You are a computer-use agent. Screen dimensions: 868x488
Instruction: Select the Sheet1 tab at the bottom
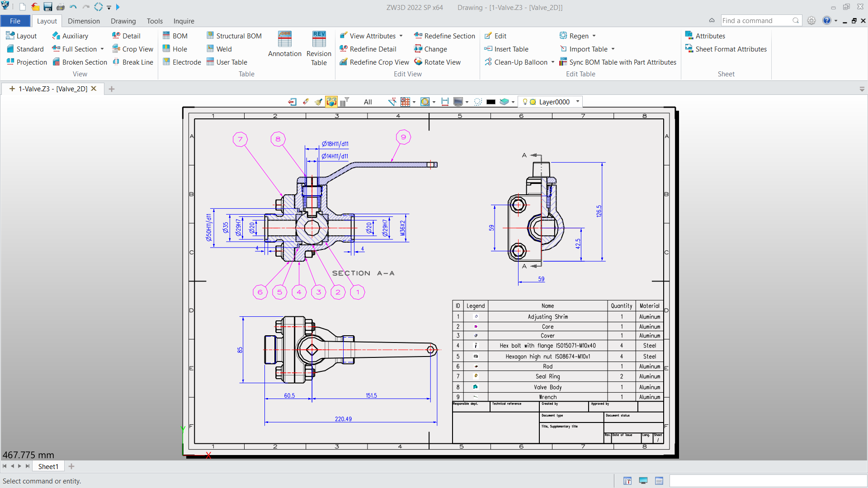point(47,466)
